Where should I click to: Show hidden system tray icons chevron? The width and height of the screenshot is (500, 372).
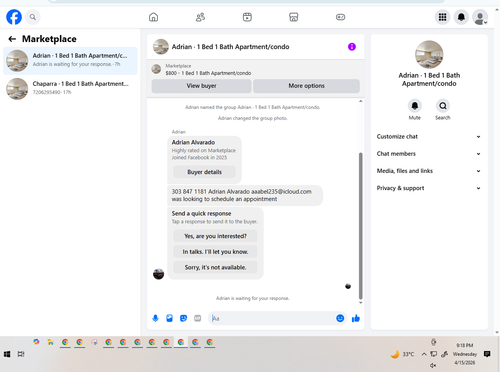point(424,354)
